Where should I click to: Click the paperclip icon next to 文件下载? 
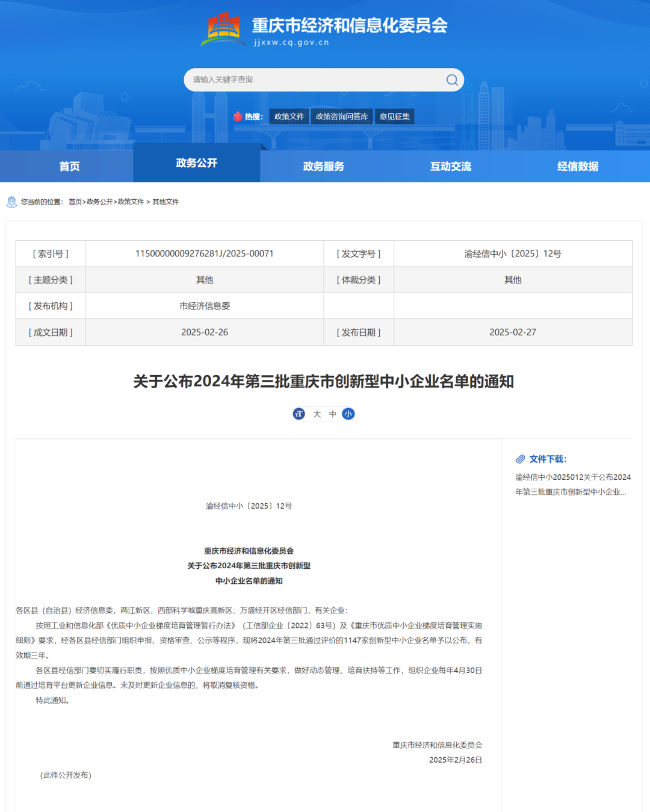pos(521,459)
